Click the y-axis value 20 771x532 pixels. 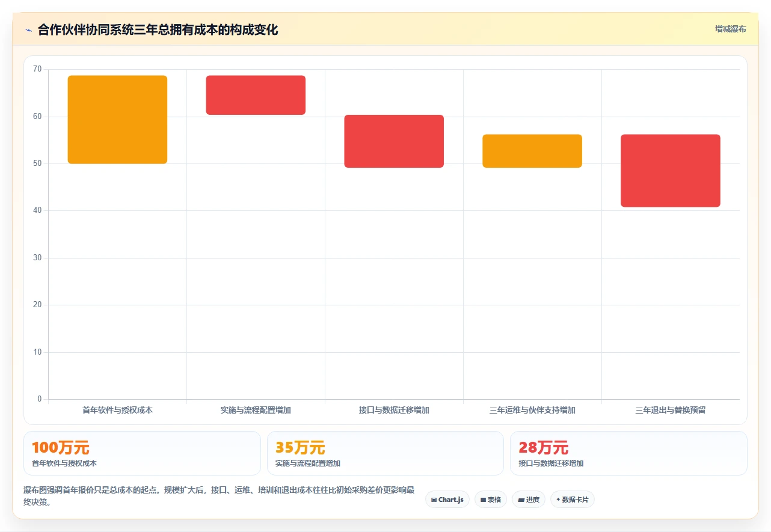[x=37, y=305]
